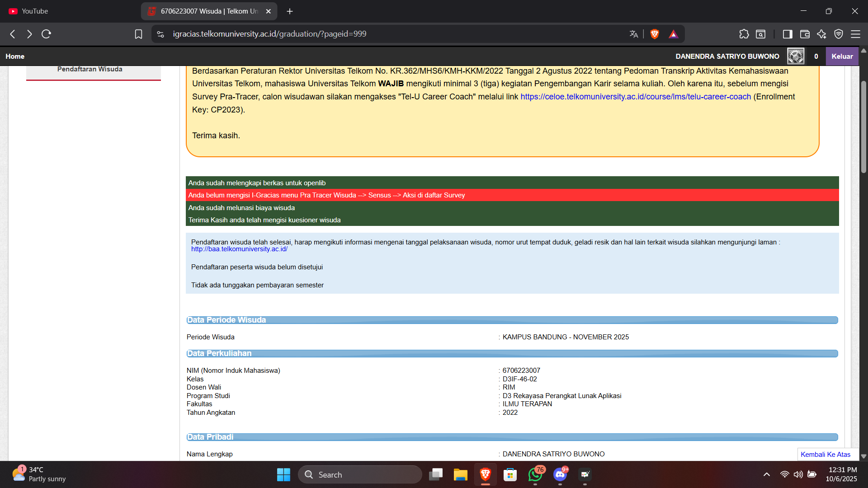Click the Keluar logout button

[x=842, y=56]
